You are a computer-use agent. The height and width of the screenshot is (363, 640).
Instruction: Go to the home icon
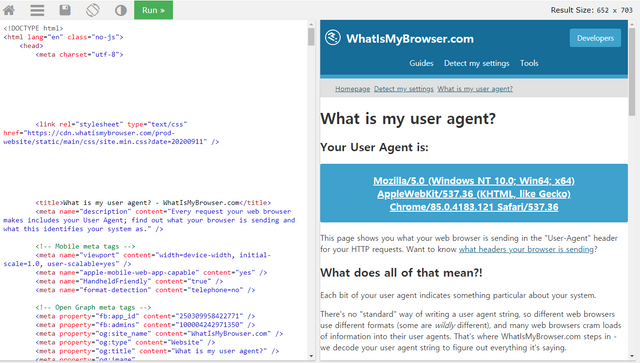click(9, 10)
